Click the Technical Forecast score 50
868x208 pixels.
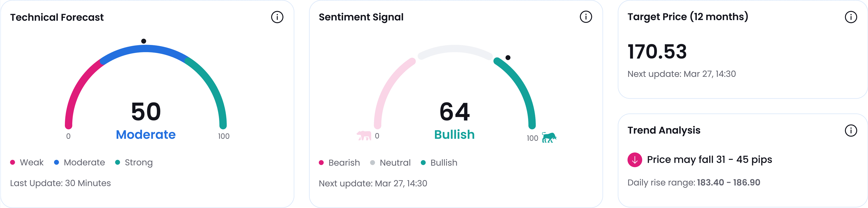pyautogui.click(x=146, y=112)
